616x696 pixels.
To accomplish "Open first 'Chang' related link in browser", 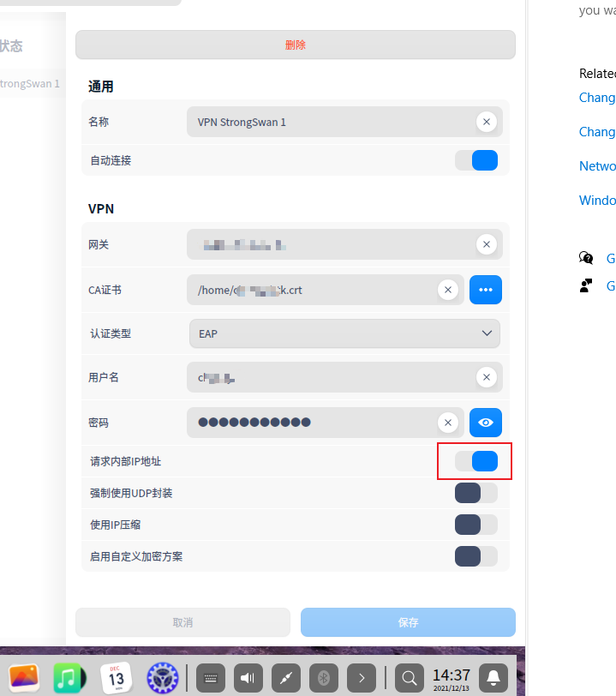I will [597, 98].
